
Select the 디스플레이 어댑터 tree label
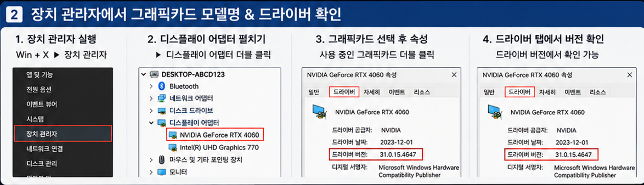click(194, 122)
